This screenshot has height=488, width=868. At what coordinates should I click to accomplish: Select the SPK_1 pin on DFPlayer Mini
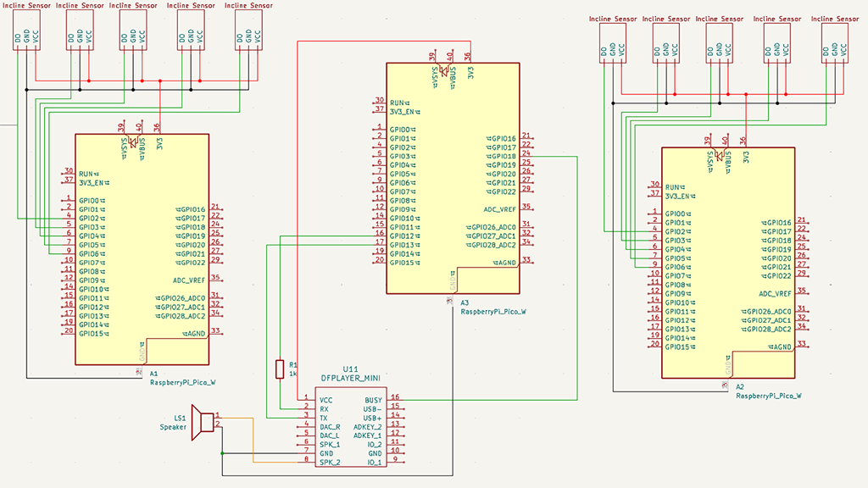330,444
